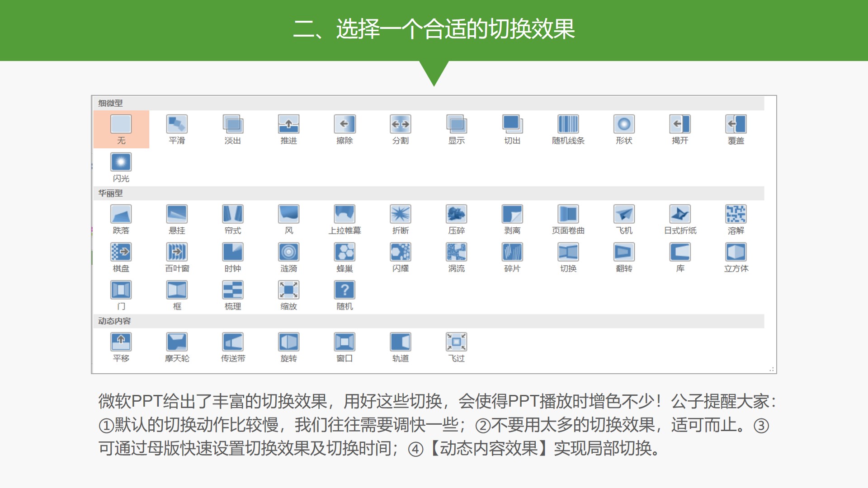This screenshot has height=488, width=868.
Task: Apply the 轨道 orbit transition
Action: pos(401,347)
